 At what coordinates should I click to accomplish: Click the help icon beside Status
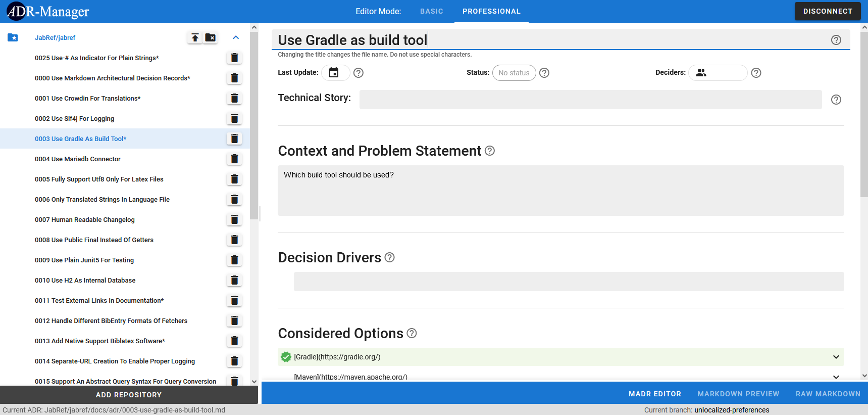point(544,73)
